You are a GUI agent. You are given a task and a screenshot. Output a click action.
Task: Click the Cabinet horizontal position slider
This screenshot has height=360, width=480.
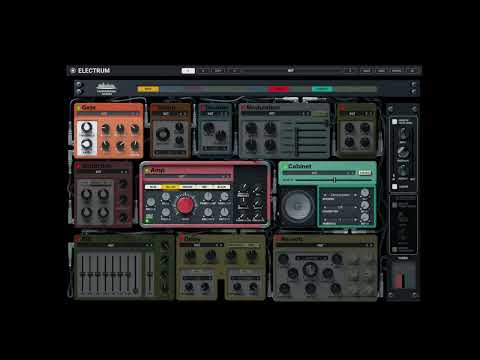334,180
